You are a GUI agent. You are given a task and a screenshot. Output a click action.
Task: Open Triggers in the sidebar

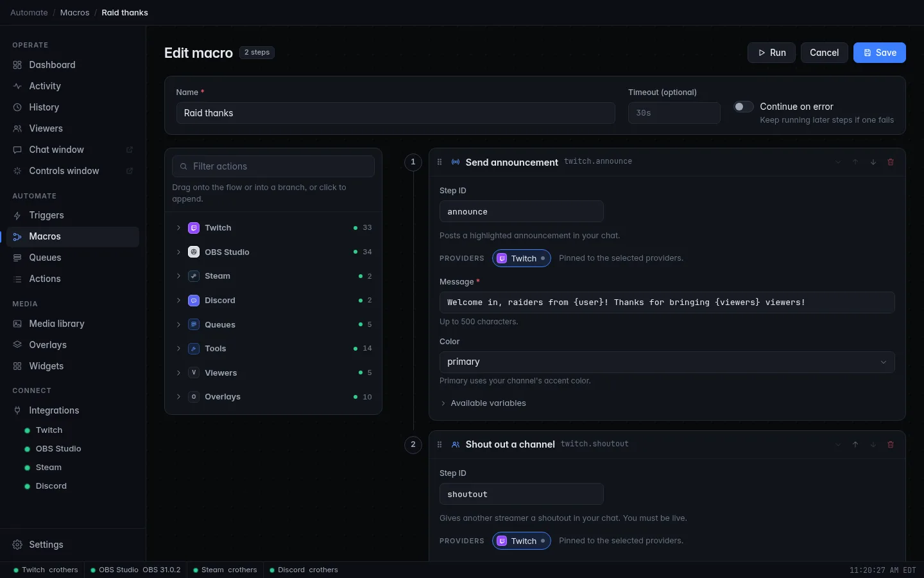point(73,215)
